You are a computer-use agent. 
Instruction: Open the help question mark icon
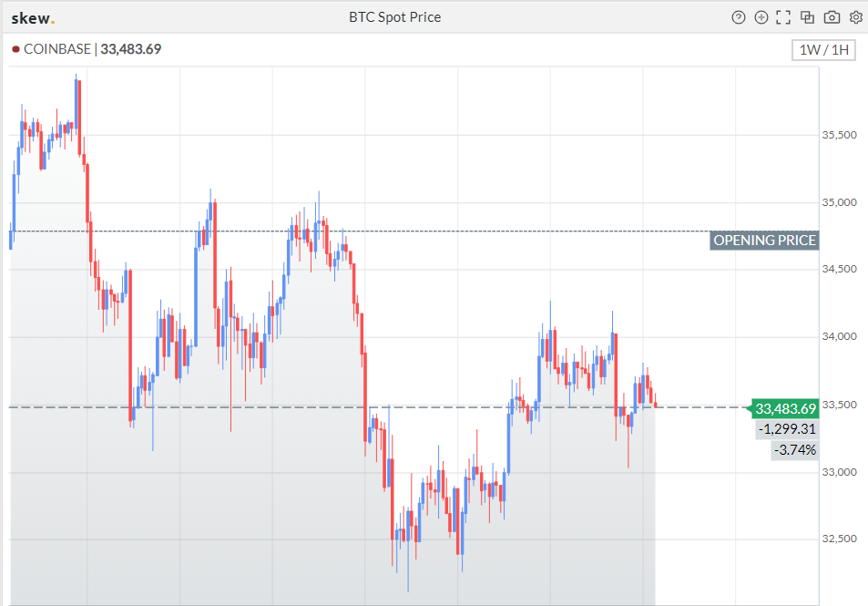click(x=738, y=17)
